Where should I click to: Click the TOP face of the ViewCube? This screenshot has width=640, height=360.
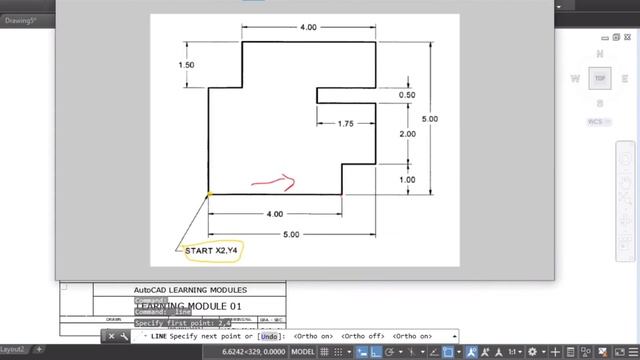point(600,78)
